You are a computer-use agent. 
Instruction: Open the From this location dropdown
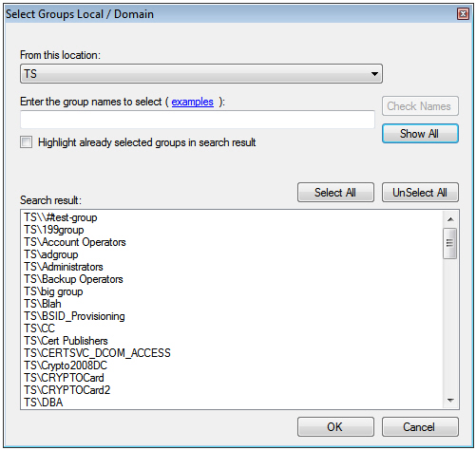coord(201,74)
